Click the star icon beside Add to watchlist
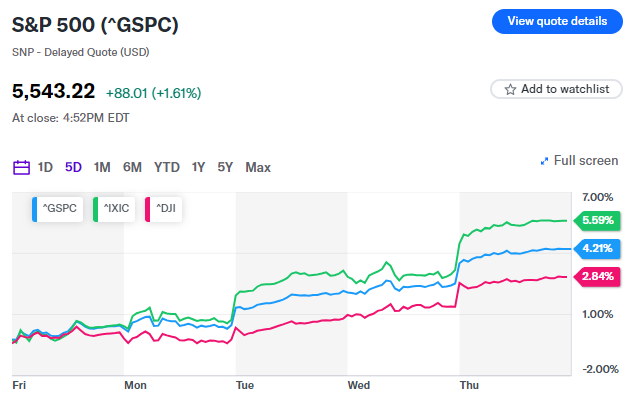Image resolution: width=633 pixels, height=408 pixels. tap(510, 89)
